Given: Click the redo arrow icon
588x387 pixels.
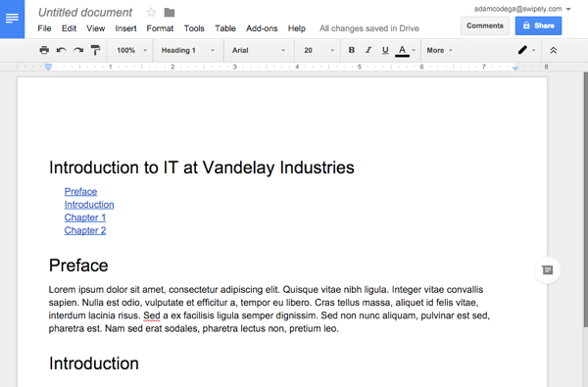Looking at the screenshot, I should pos(78,50).
